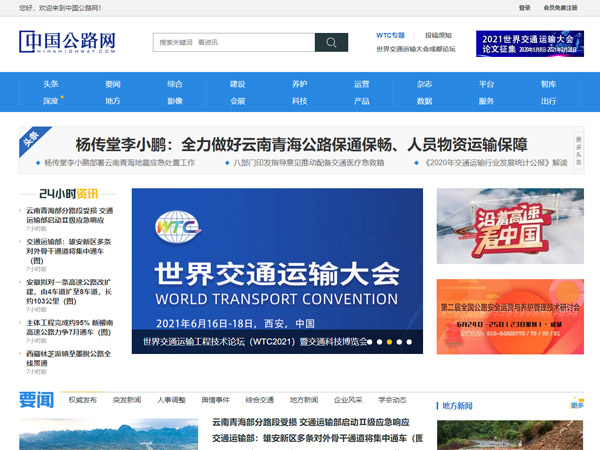Open the 中国公路网 logo homepage

[x=67, y=42]
